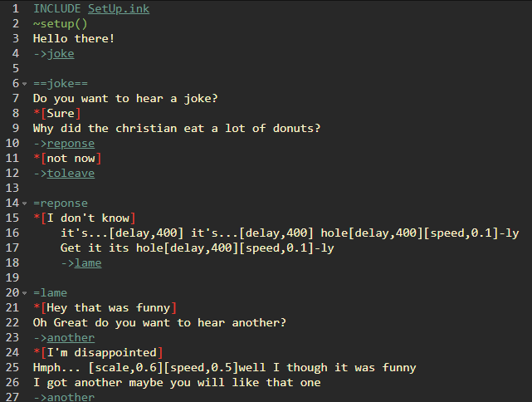This screenshot has width=532, height=402.
Task: Click line number 13 in the gutter
Action: coord(12,189)
